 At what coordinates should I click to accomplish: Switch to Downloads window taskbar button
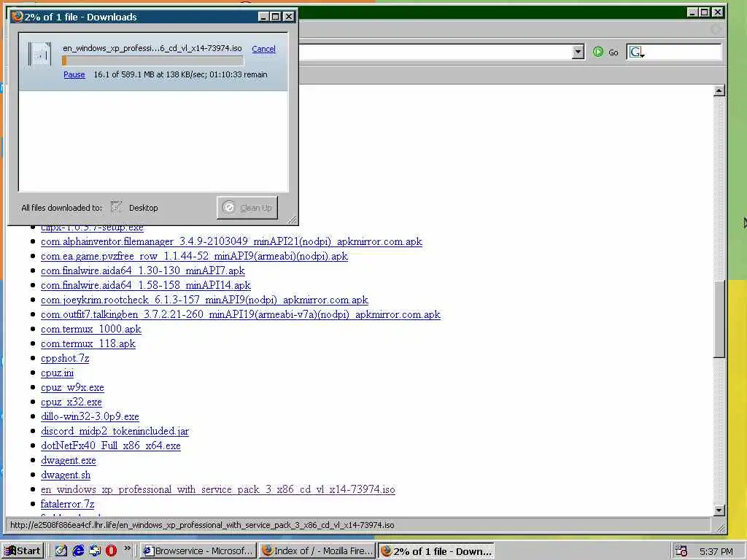point(436,551)
